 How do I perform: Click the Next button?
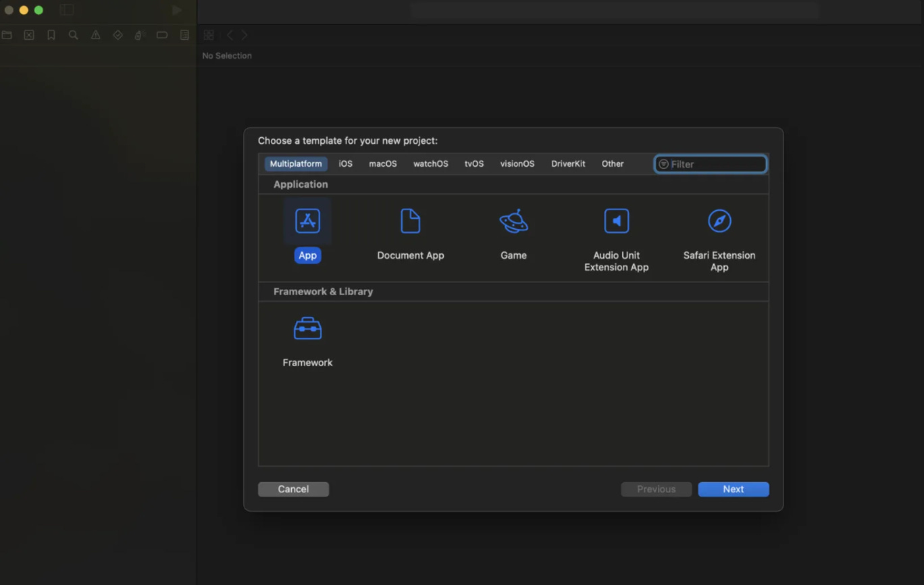tap(733, 489)
